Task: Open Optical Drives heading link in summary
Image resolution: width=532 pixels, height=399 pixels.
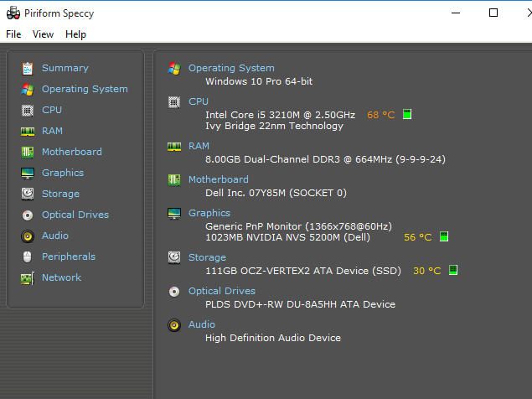Action: tap(222, 291)
